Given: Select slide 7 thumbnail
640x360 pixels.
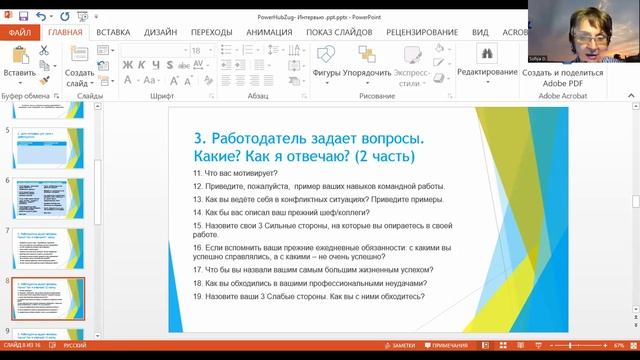Looking at the screenshot, I should (x=48, y=249).
